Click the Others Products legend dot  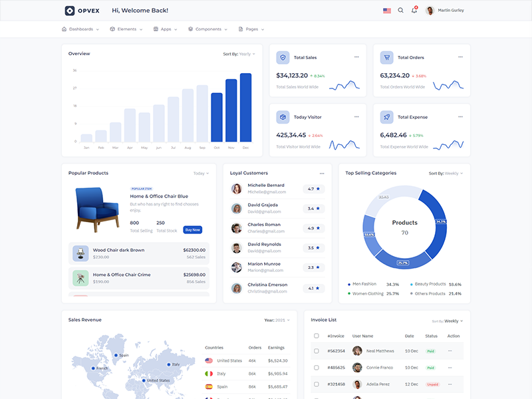[411, 293]
